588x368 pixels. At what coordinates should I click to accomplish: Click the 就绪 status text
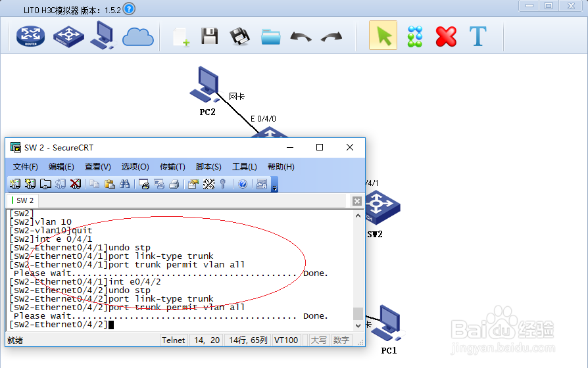coord(15,340)
